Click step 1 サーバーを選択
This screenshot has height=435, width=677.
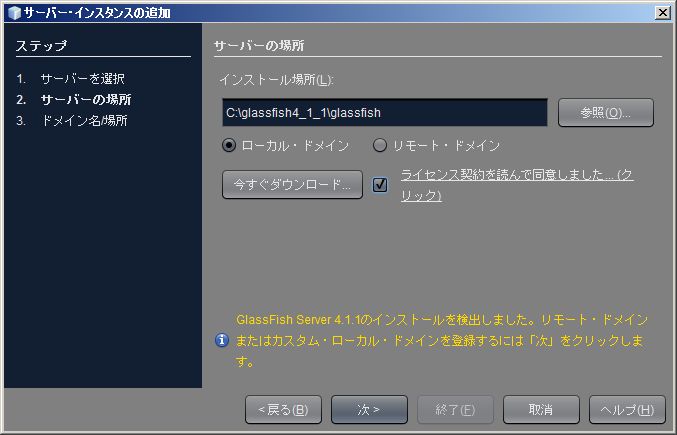71,79
